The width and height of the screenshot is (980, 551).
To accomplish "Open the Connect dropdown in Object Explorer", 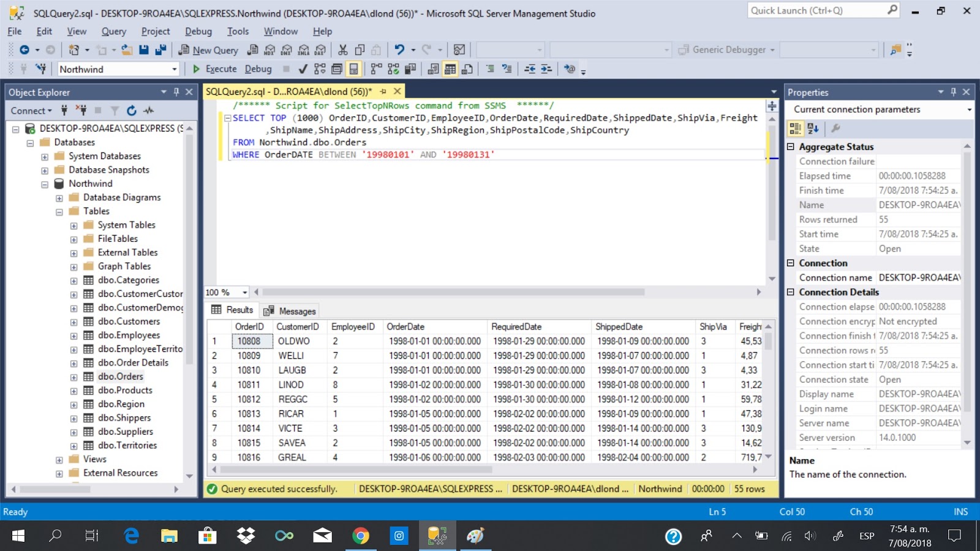I will coord(31,111).
